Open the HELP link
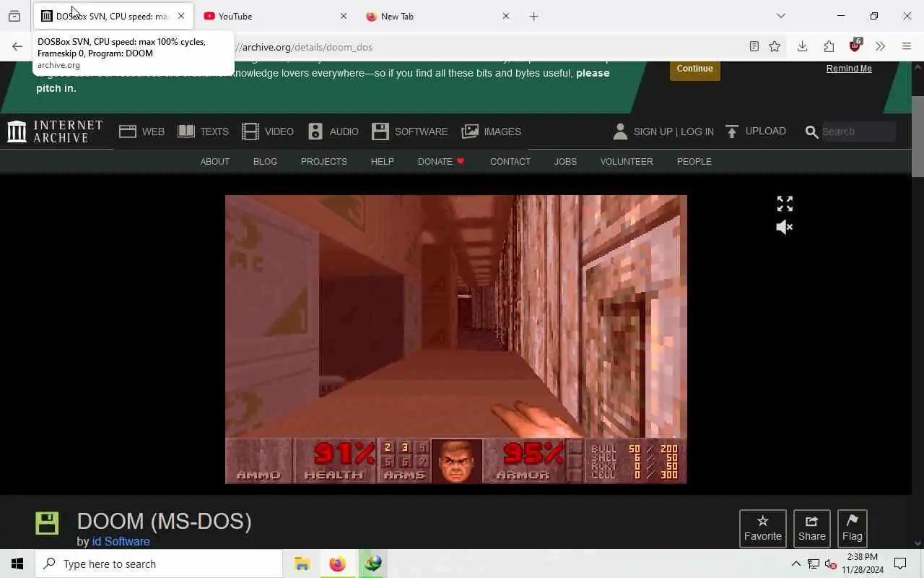The width and height of the screenshot is (924, 578). (382, 162)
